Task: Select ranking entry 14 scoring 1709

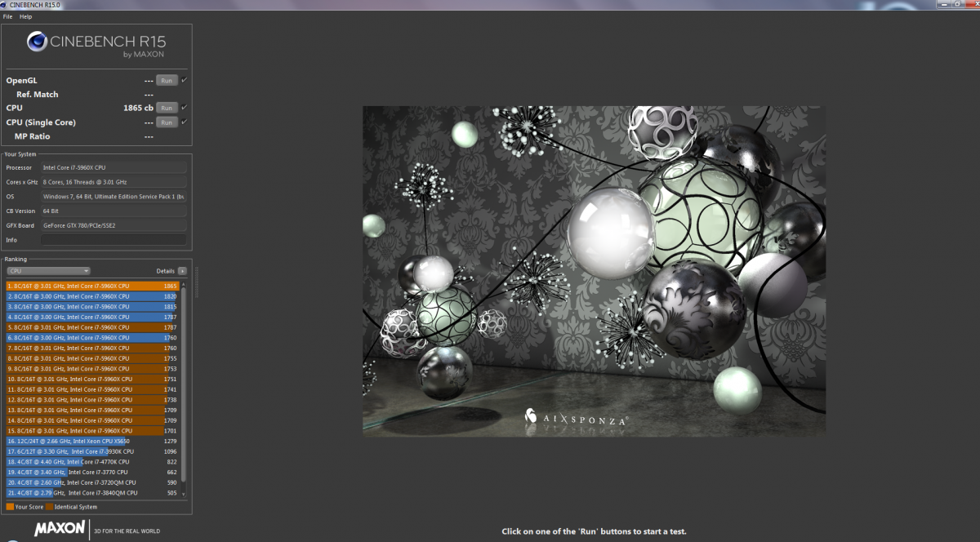Action: (x=92, y=420)
